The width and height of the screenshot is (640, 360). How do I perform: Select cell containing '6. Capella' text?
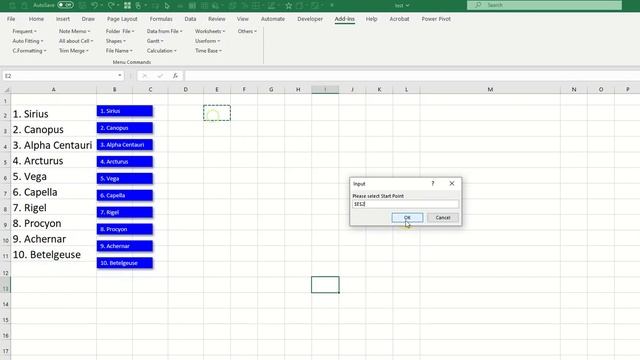point(53,192)
